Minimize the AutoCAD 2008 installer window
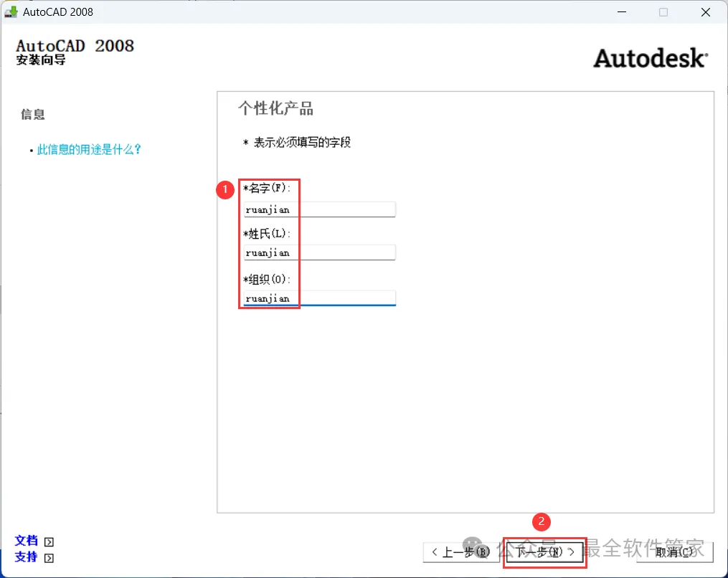The height and width of the screenshot is (578, 728). pos(622,12)
